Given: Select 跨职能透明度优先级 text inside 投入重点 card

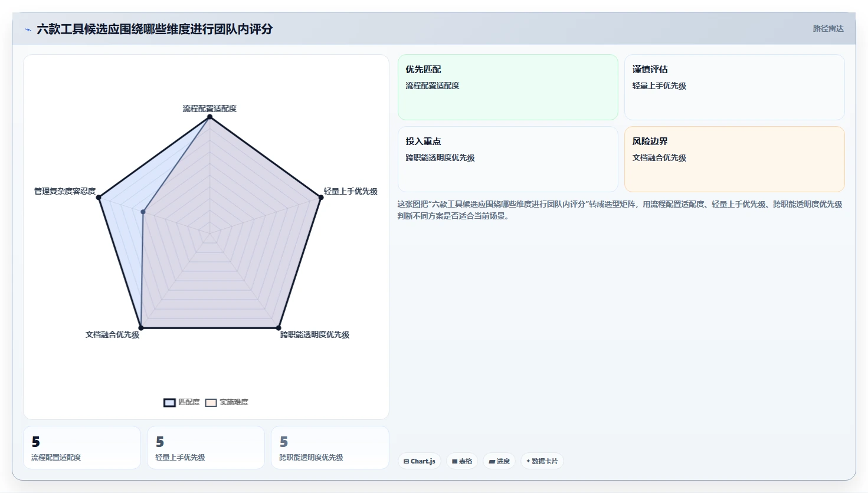Looking at the screenshot, I should (440, 157).
